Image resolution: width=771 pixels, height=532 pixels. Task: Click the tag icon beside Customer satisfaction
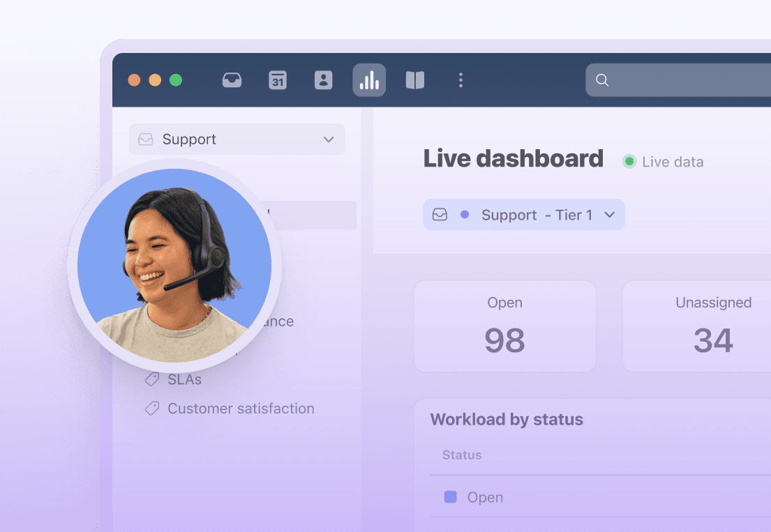(151, 409)
